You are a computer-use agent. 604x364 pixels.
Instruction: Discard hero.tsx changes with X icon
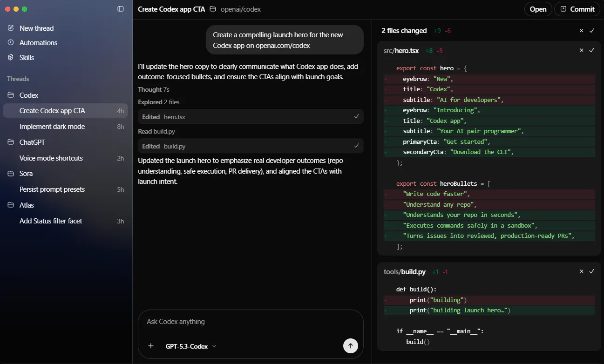[x=581, y=50]
